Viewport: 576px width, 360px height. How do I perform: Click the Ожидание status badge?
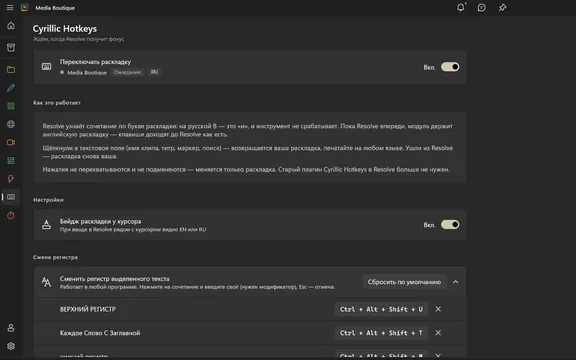127,72
